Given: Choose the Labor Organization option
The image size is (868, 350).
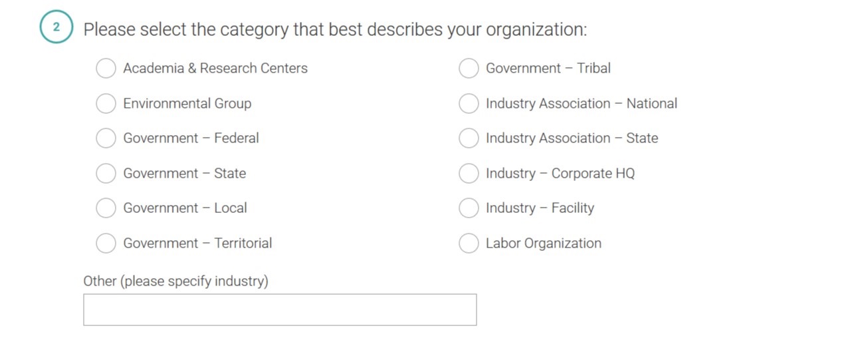Looking at the screenshot, I should (469, 244).
